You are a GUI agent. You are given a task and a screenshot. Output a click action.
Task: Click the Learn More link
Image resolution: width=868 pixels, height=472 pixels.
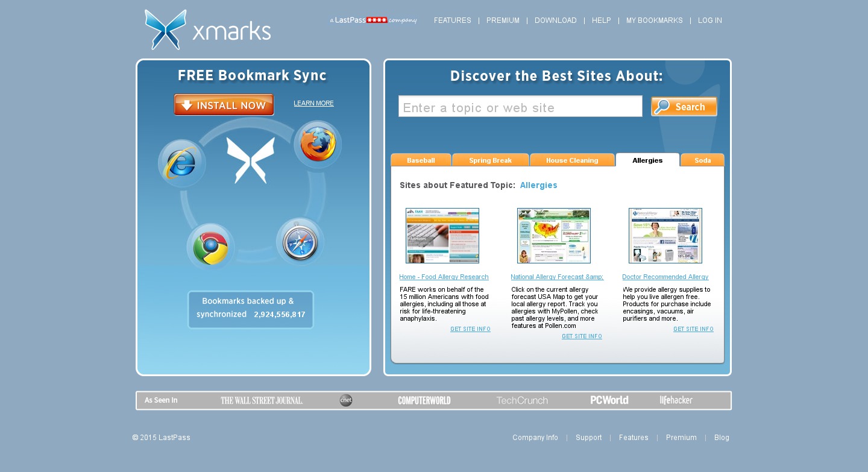pos(313,103)
